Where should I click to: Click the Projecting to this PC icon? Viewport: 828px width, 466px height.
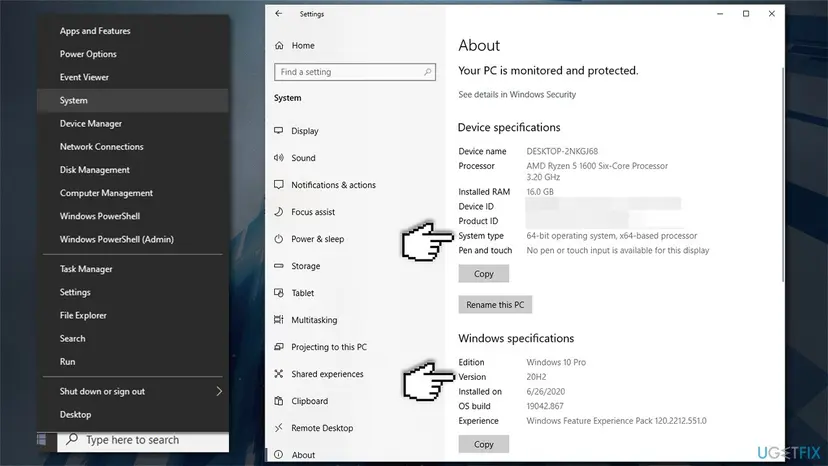[x=279, y=347]
